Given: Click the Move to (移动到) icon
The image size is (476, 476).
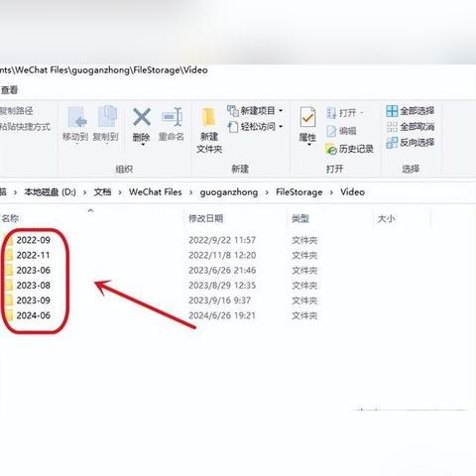Looking at the screenshot, I should [x=77, y=117].
